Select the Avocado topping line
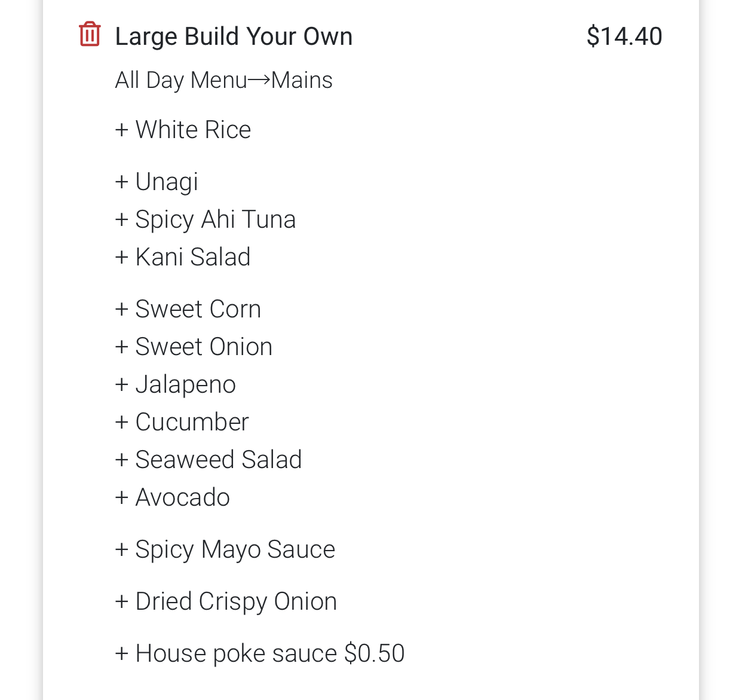Viewport: 742px width, 700px height. pyautogui.click(x=173, y=497)
